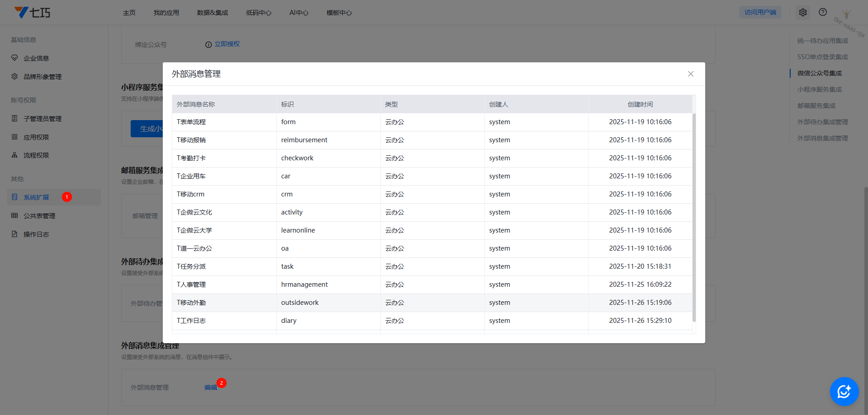Click the 操作日志 sidebar icon
868x415 pixels.
14,234
